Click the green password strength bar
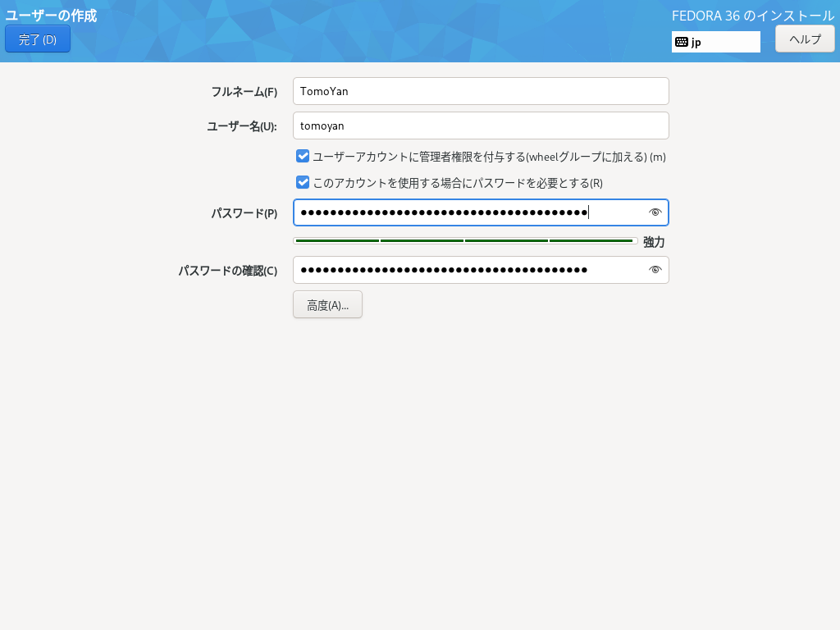 (466, 241)
